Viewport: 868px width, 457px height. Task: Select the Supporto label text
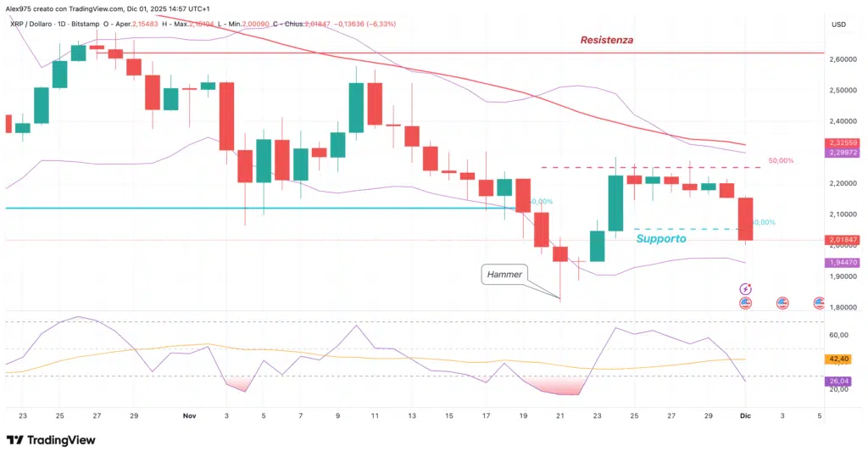click(x=661, y=239)
